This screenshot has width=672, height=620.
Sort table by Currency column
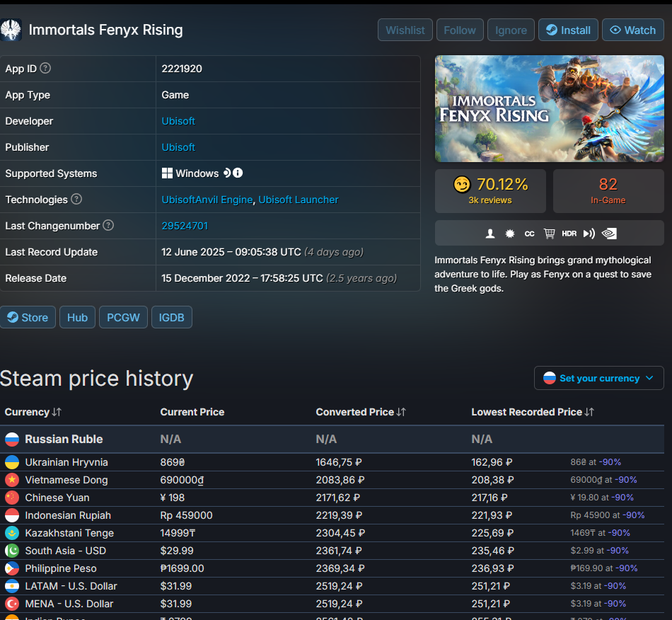tap(33, 412)
